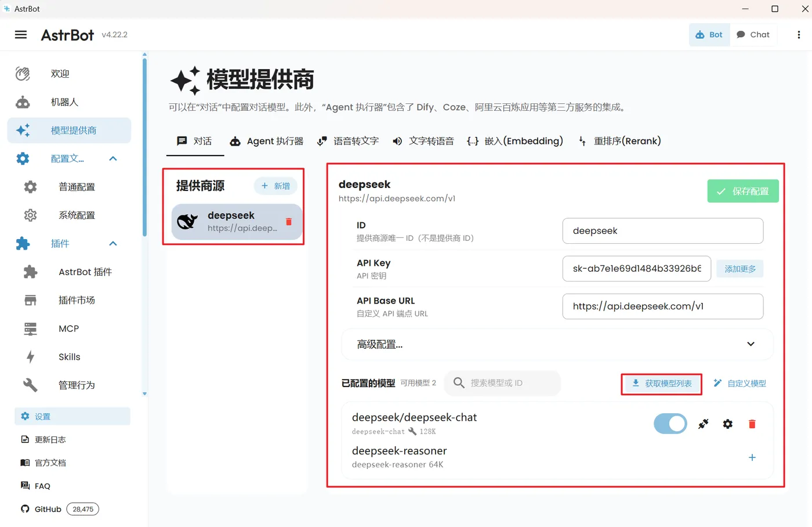Image resolution: width=812 pixels, height=527 pixels.
Task: Open the 欢迎 welcome page
Action: [x=69, y=74]
